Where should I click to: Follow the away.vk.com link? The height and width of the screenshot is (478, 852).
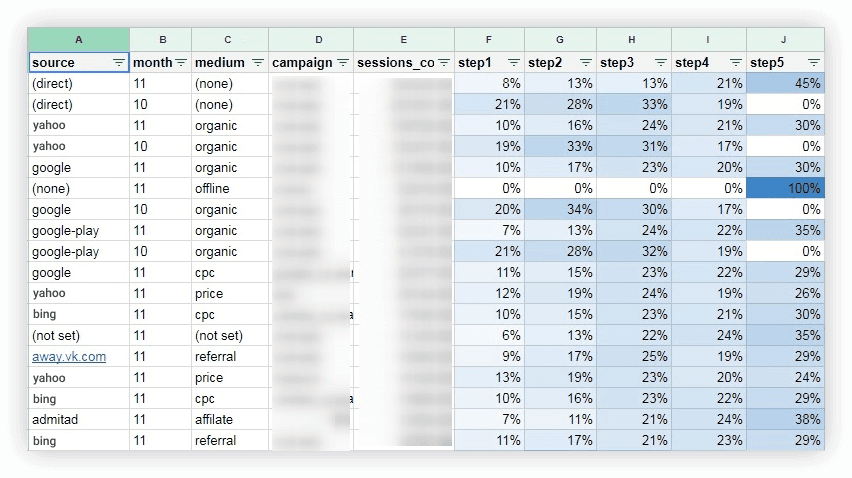pyautogui.click(x=69, y=357)
